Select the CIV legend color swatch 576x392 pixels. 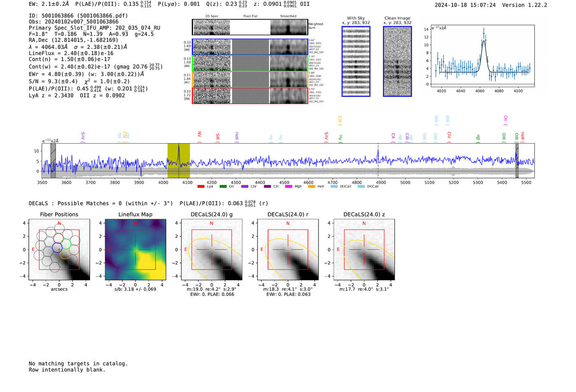[x=245, y=187]
